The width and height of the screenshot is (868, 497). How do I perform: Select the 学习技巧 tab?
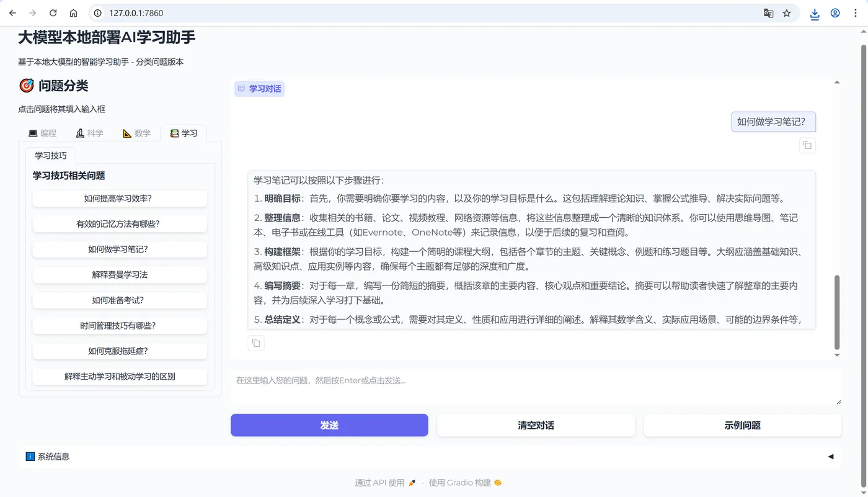click(50, 155)
